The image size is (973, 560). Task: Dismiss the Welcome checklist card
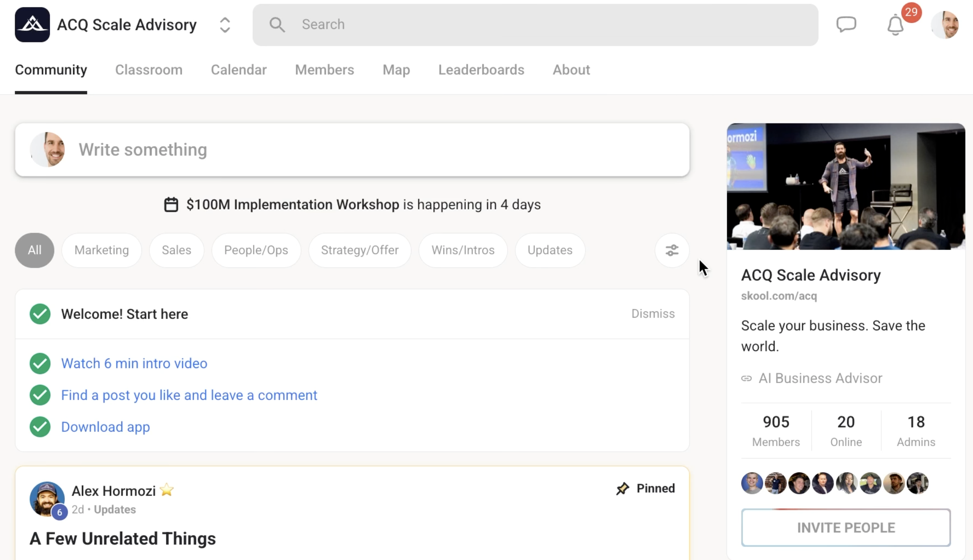coord(653,314)
